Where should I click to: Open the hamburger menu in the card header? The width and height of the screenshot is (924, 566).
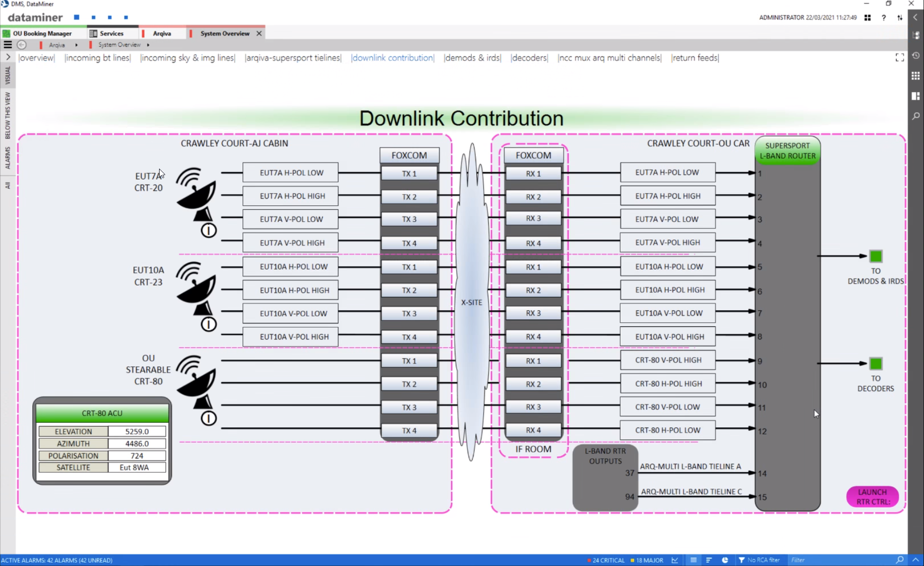(x=8, y=45)
